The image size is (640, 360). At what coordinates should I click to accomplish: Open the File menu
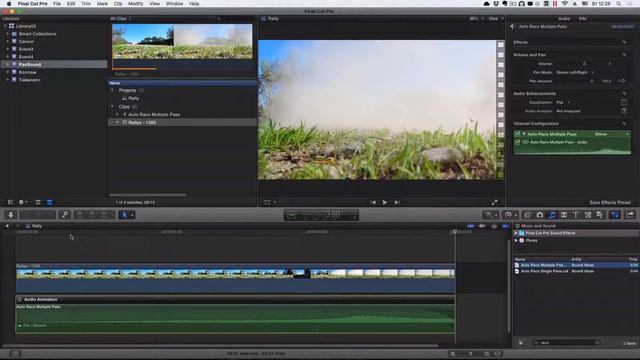click(57, 4)
